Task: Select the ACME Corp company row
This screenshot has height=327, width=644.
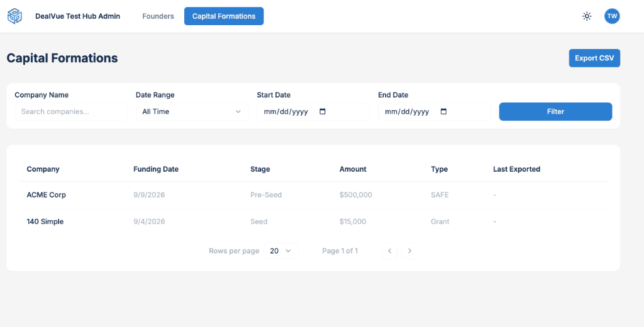Action: coord(313,195)
